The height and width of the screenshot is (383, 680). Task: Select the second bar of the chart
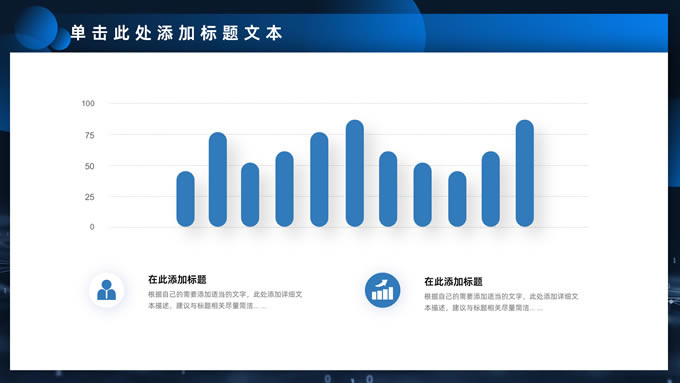click(218, 179)
